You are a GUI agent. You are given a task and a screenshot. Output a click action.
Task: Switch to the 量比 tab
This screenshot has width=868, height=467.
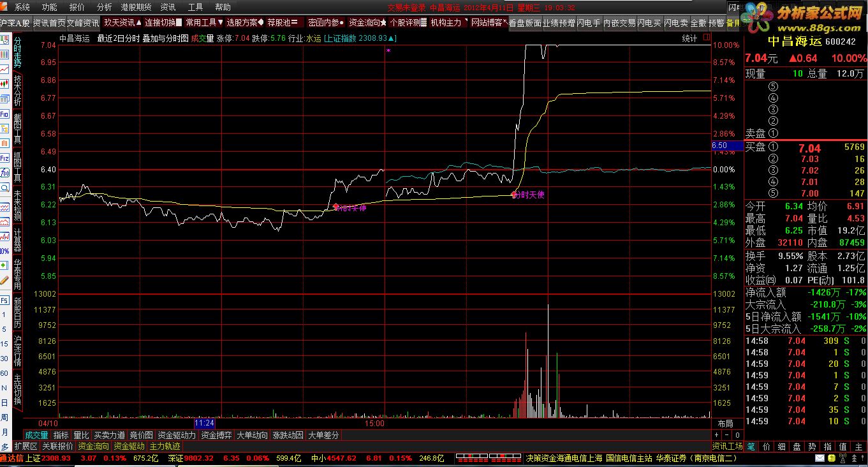point(81,435)
